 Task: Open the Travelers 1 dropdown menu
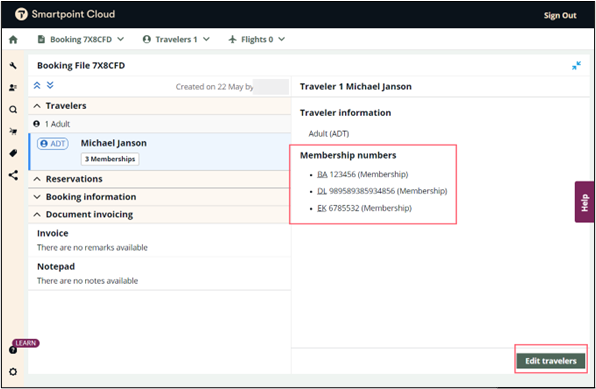pos(176,39)
